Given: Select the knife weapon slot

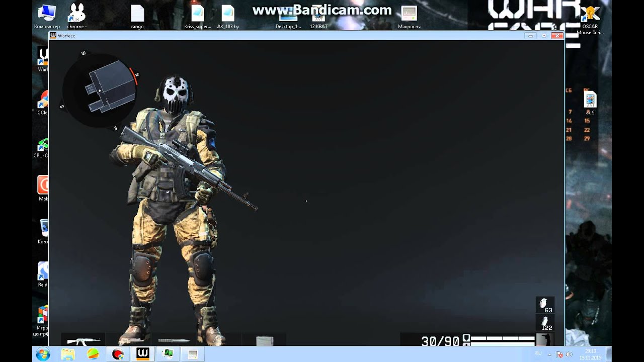Looking at the screenshot, I should click(174, 340).
